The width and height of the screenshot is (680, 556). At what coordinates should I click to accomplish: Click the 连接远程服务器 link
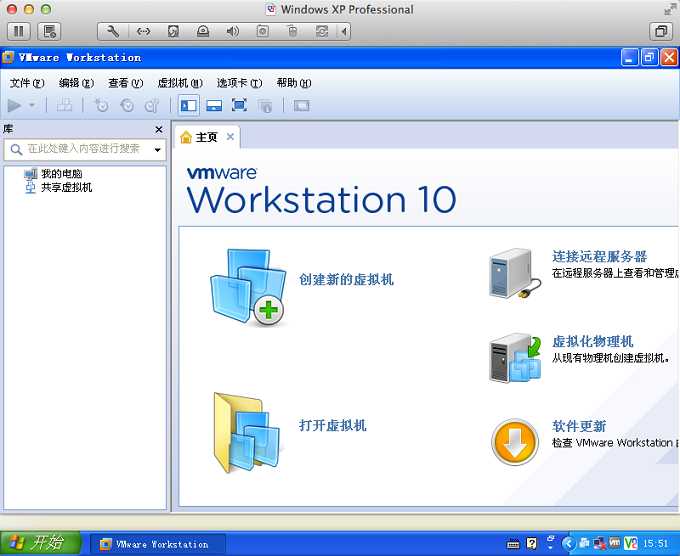point(599,256)
